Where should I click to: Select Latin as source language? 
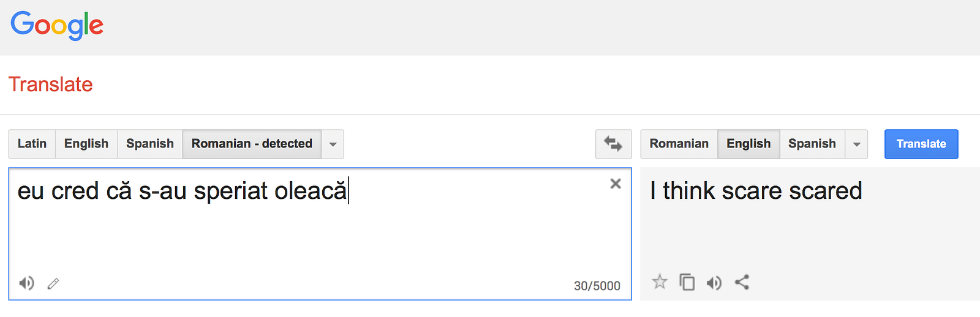point(32,144)
